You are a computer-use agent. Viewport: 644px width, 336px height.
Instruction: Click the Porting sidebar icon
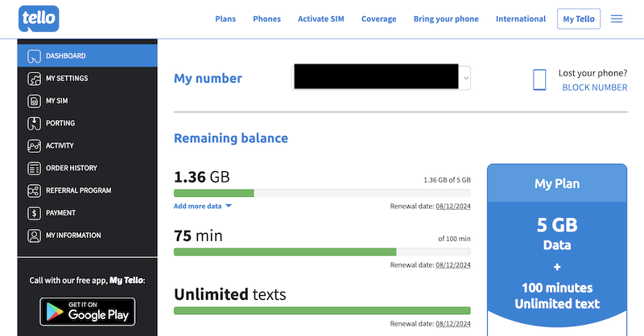coord(34,124)
